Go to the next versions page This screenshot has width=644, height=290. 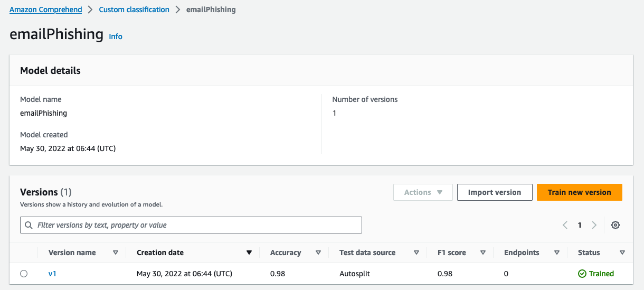coord(594,225)
